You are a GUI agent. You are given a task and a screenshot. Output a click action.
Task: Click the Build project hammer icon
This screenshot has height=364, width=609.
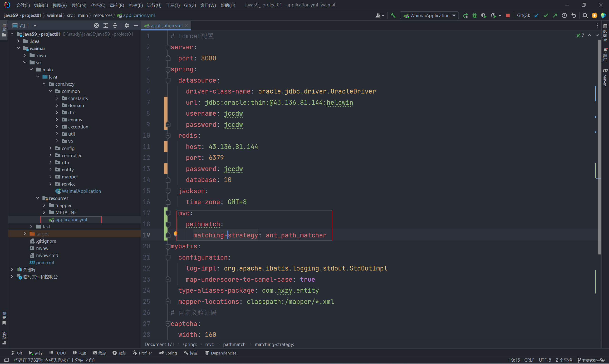point(393,15)
